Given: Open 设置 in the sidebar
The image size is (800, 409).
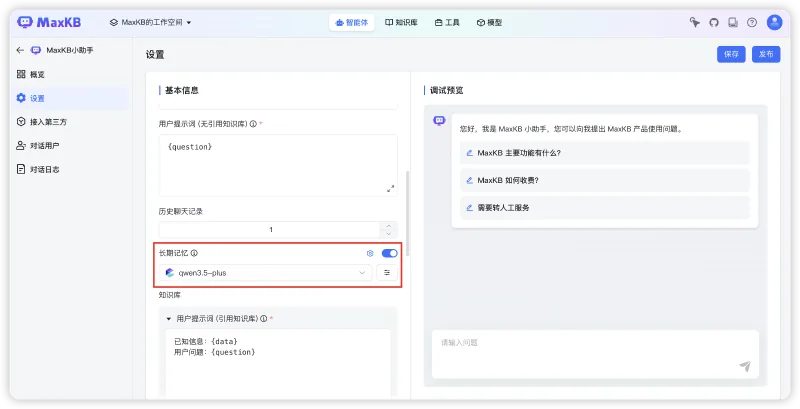Looking at the screenshot, I should pos(71,98).
